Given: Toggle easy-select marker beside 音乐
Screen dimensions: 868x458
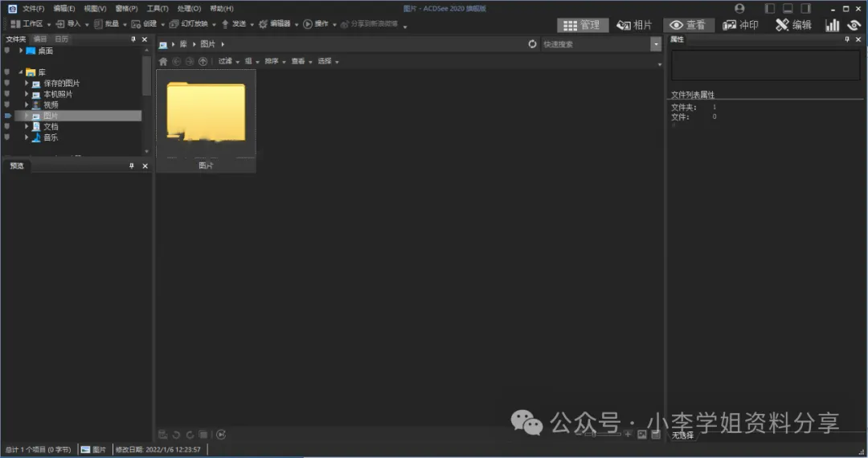Looking at the screenshot, I should pyautogui.click(x=6, y=137).
